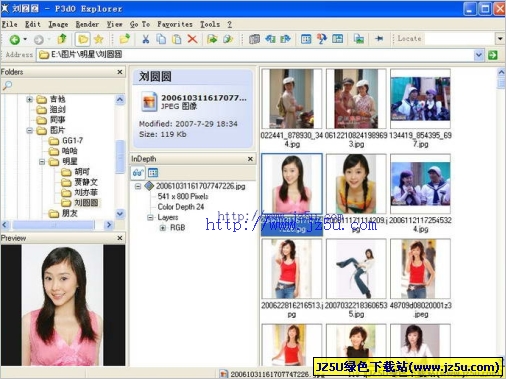
Task: Click the image preview toolbar icon
Action: click(x=359, y=39)
